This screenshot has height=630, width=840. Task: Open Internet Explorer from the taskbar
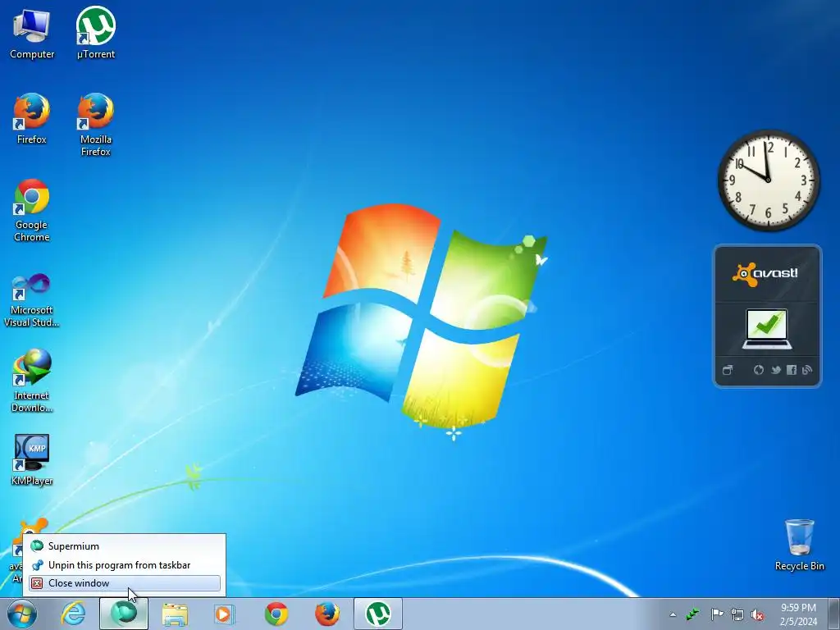(73, 614)
